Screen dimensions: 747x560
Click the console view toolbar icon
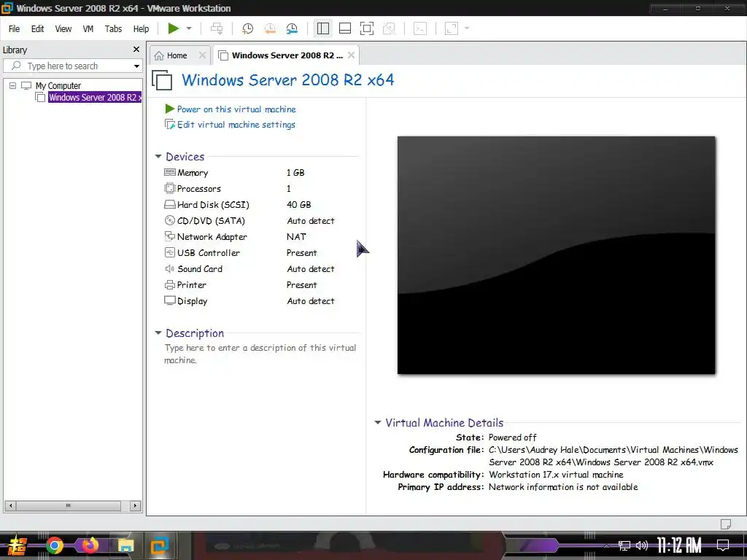[x=420, y=28]
